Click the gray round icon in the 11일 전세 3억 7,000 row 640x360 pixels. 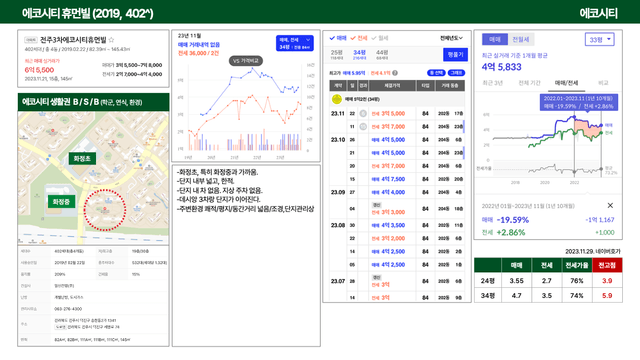coord(363,127)
